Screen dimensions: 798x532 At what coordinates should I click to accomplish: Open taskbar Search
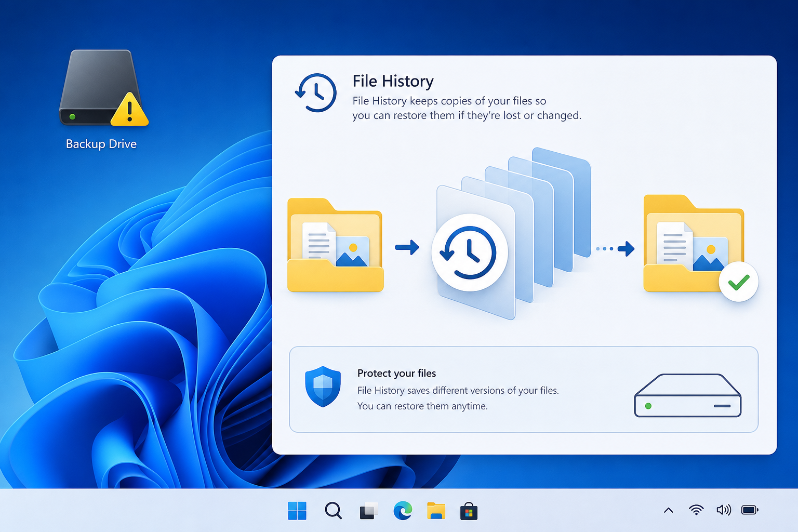[333, 511]
